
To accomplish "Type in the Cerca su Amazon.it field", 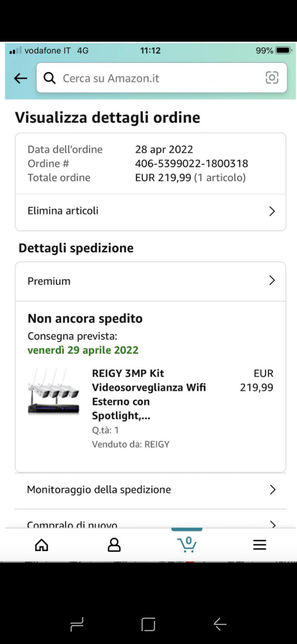I will tap(157, 78).
